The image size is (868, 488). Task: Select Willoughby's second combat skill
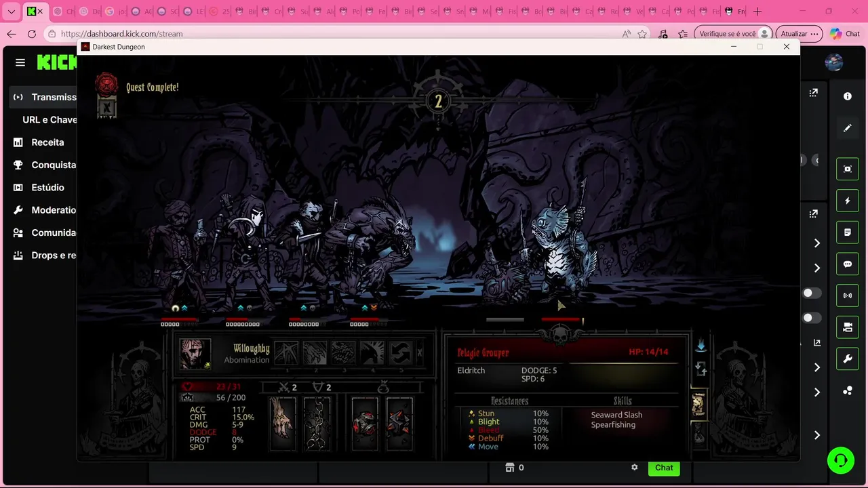315,352
